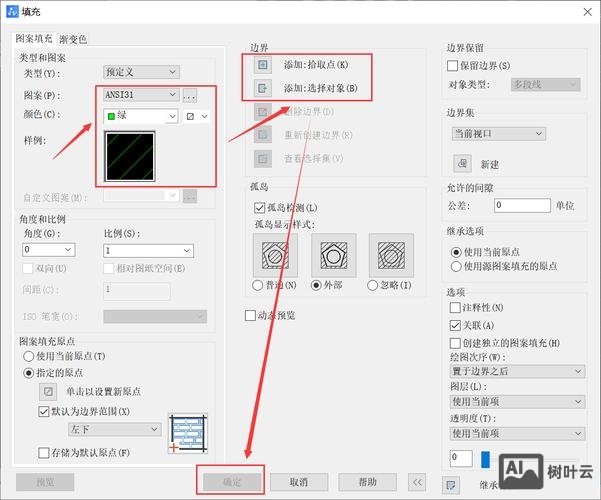Image resolution: width=601 pixels, height=500 pixels.
Task: Toggle Default to Boundary Extents (默认为边界范围)
Action: (44, 412)
